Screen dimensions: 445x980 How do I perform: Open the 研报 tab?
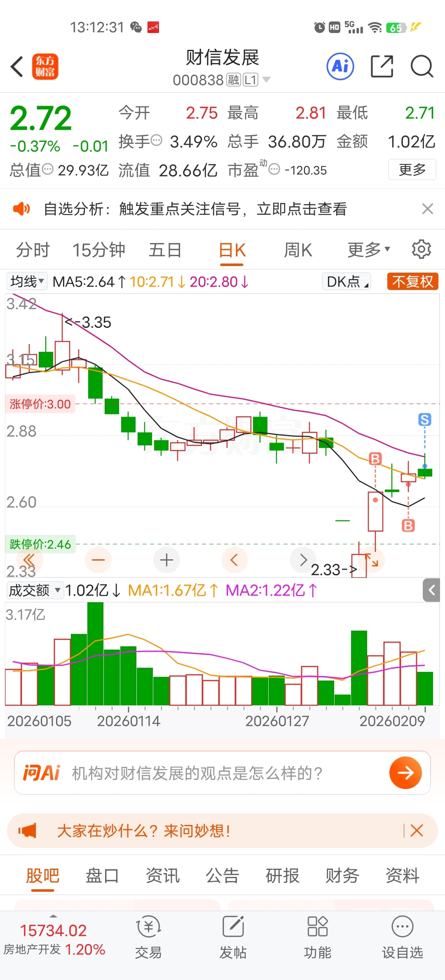[282, 875]
